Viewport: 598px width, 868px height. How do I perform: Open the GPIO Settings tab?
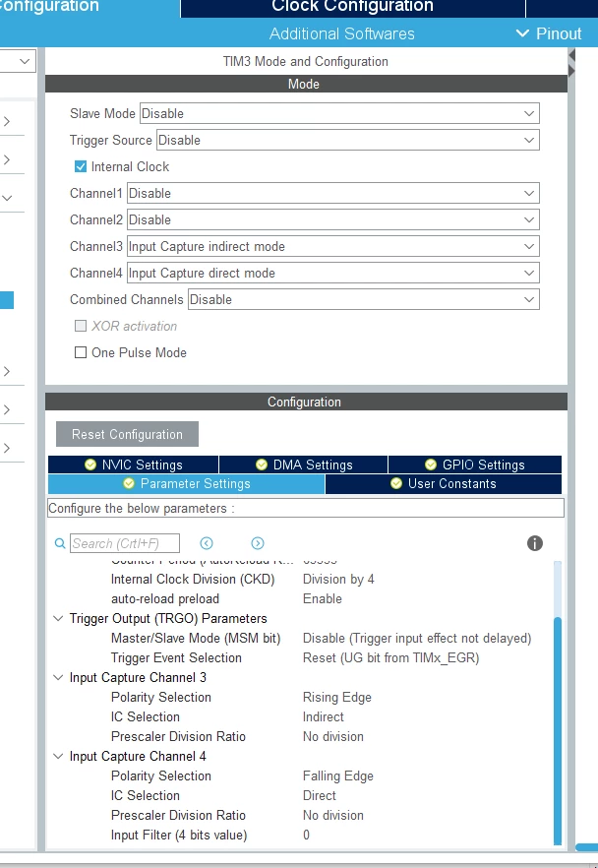click(x=475, y=465)
